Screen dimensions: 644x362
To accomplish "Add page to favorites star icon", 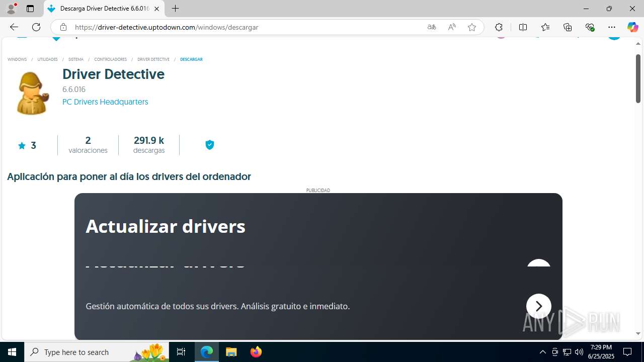I will click(472, 27).
